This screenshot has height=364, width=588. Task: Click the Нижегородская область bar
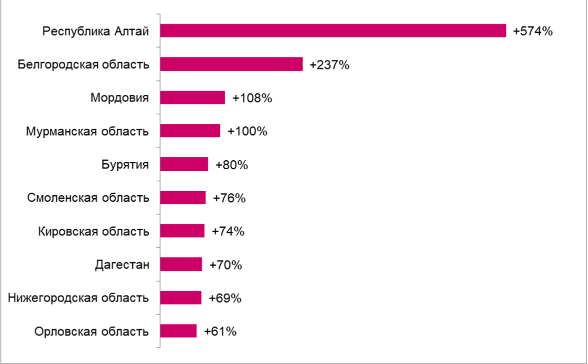[x=181, y=298]
